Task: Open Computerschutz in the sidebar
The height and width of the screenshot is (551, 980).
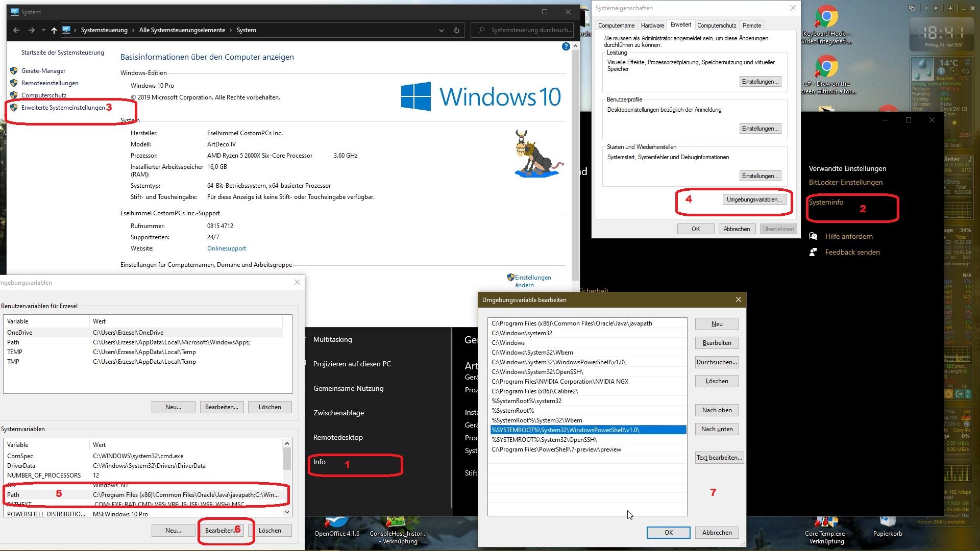Action: (43, 95)
